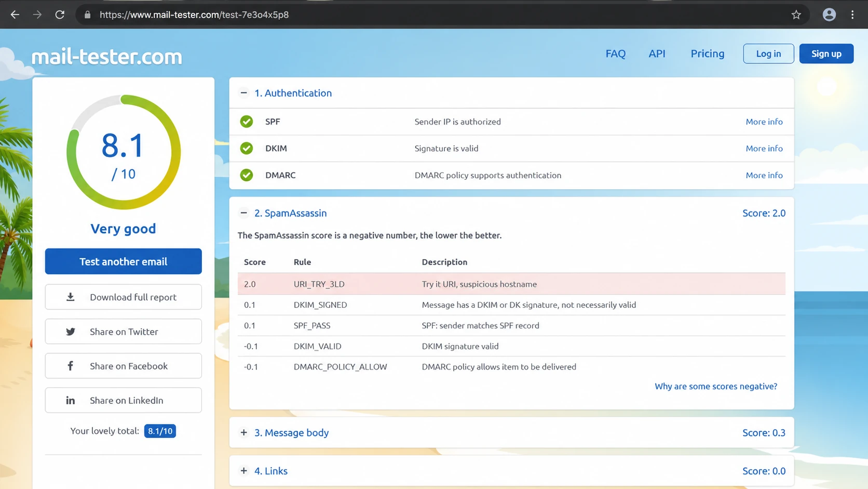Click the mail-tester.com logo
868x489 pixels.
coord(106,56)
